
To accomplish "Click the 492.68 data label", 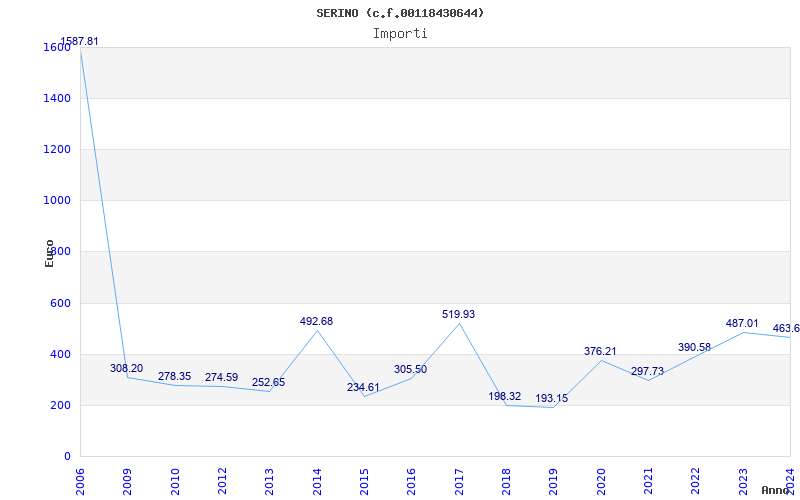I will coord(316,321).
